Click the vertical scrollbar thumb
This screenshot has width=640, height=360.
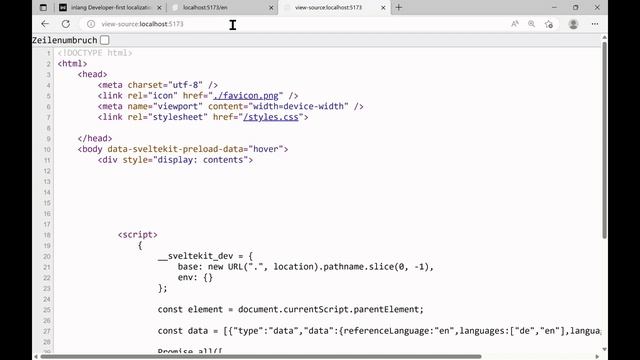pos(604,140)
